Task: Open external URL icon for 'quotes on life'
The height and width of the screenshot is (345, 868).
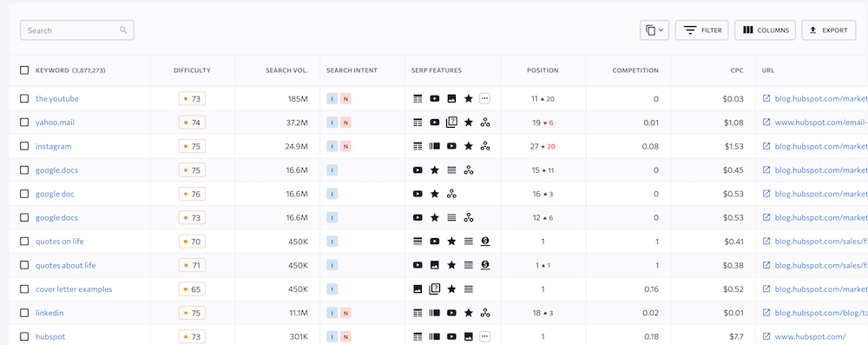Action: click(x=766, y=242)
